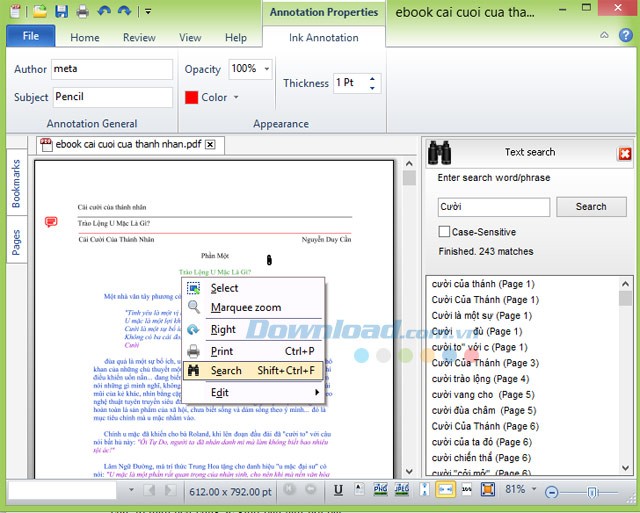Image resolution: width=640 pixels, height=513 pixels.
Task: Click the Save icon in quick access toolbar
Action: [61, 12]
